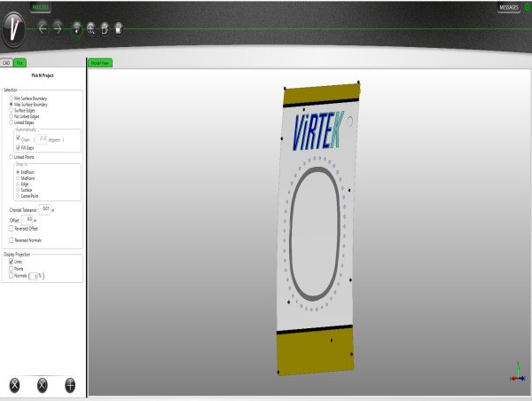Click the Virtek V logo button
Screen dimensions: 532x401
[13, 29]
